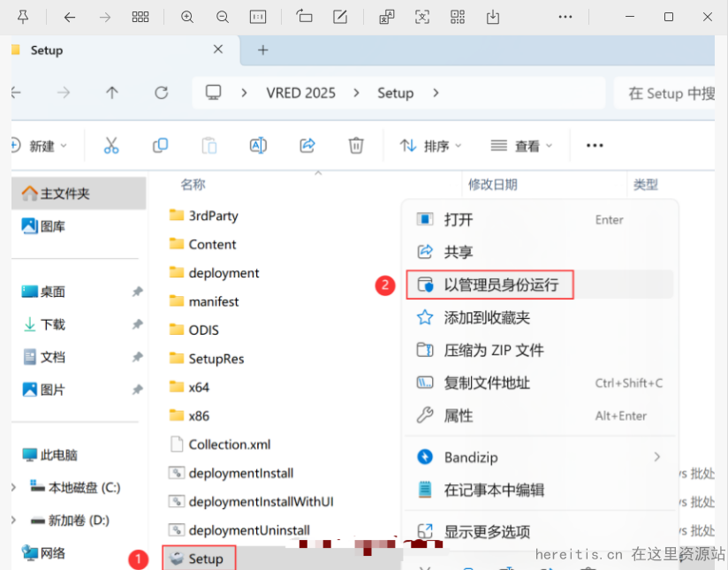Sort by Type (类型) column
This screenshot has width=728, height=570.
646,185
